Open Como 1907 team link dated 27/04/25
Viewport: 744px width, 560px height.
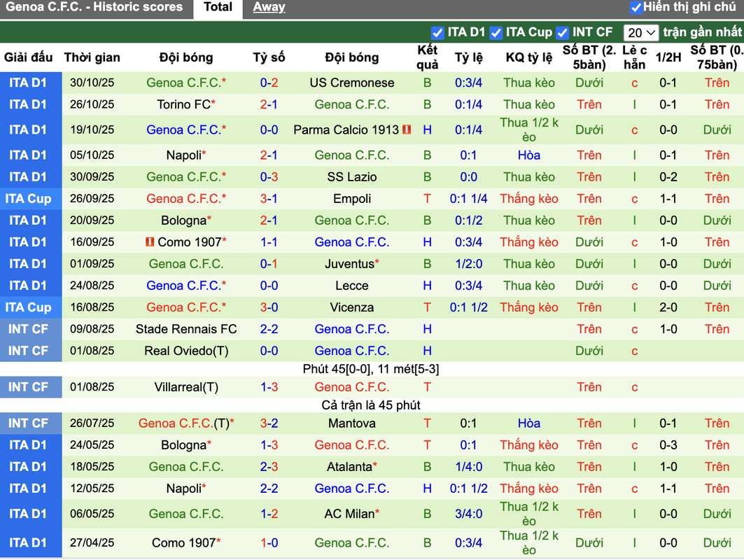[x=183, y=543]
